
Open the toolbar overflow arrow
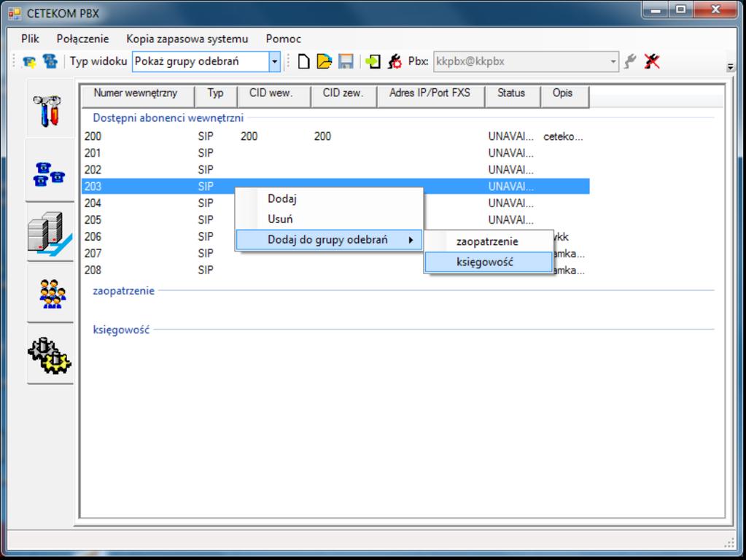click(730, 67)
